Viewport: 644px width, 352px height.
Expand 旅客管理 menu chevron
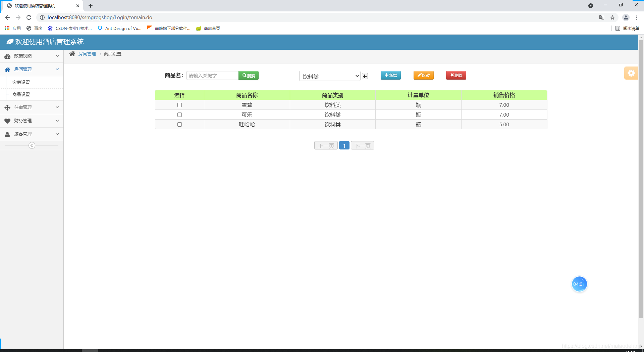[x=57, y=134]
